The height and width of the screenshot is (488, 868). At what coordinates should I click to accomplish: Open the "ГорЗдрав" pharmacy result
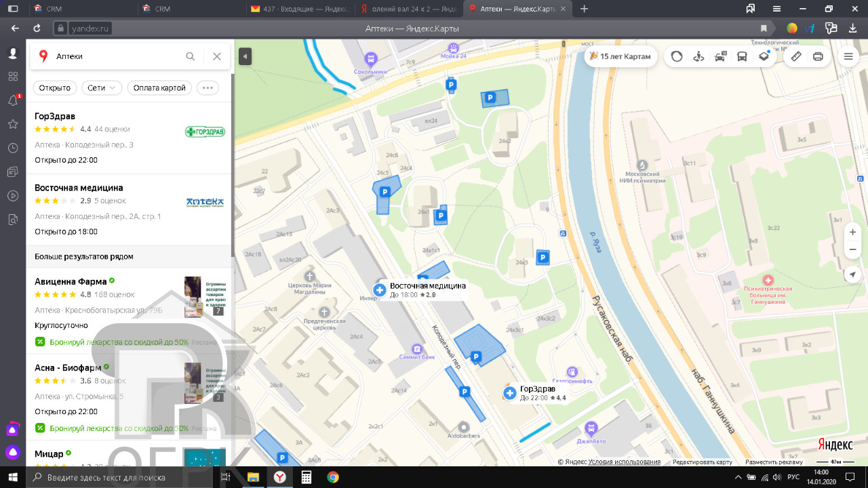(x=55, y=116)
